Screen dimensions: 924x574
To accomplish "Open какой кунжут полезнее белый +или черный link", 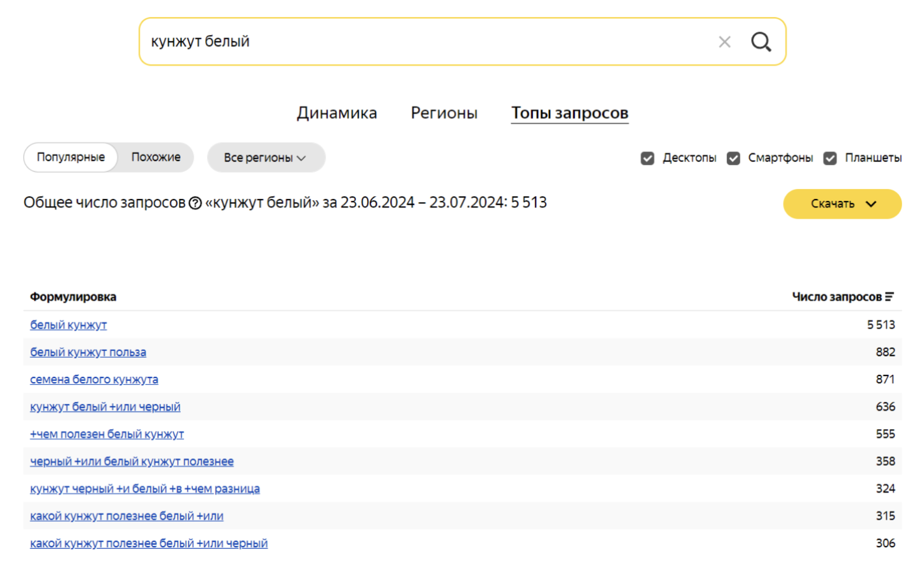I will click(x=149, y=544).
